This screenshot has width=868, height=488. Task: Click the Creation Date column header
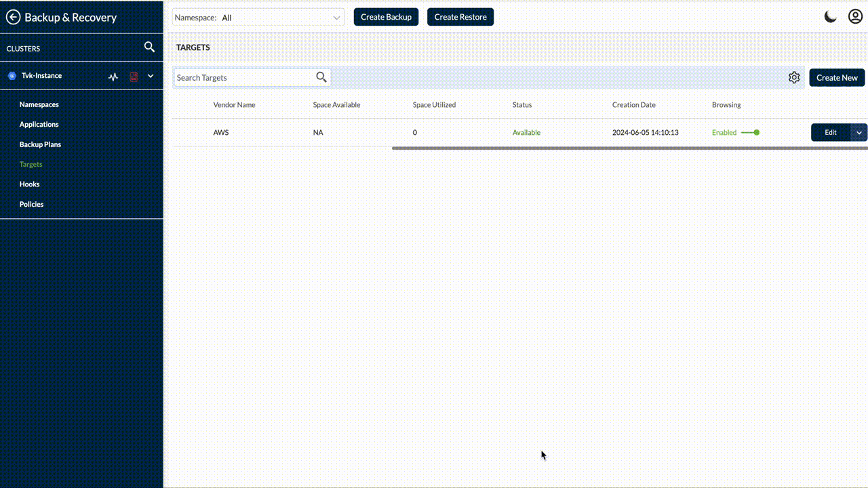click(633, 105)
